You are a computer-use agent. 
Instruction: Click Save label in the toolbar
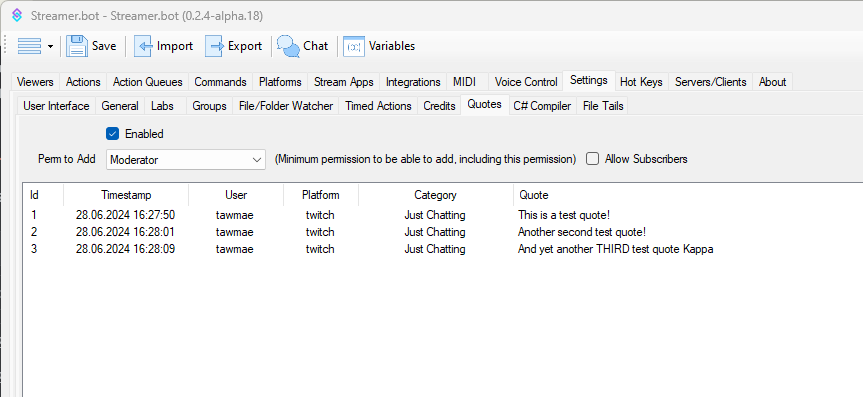tap(104, 46)
